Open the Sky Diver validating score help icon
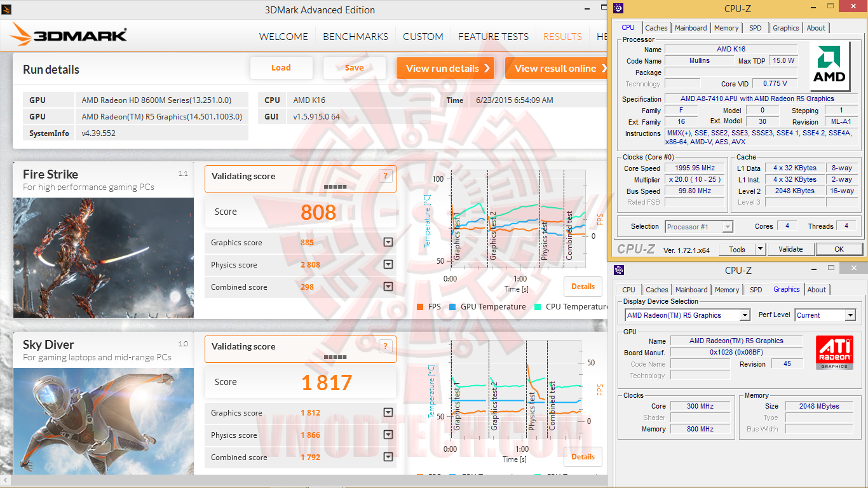This screenshot has width=868, height=488. [x=384, y=347]
